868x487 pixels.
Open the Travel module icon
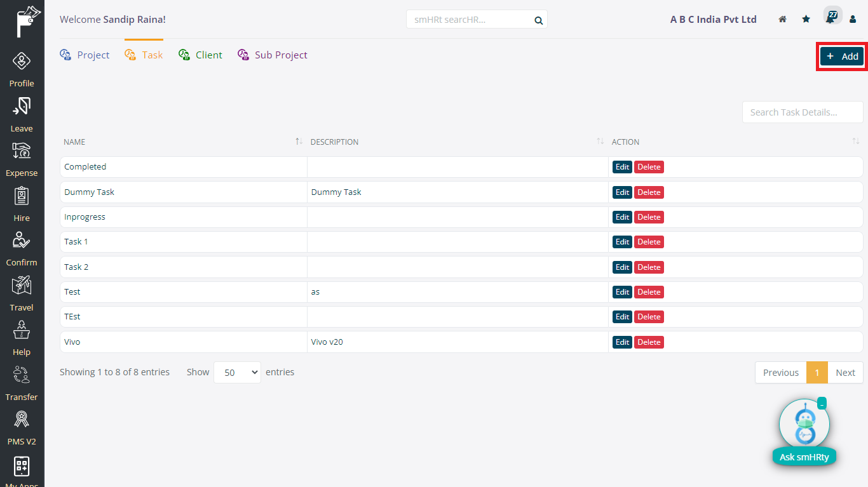coord(22,286)
